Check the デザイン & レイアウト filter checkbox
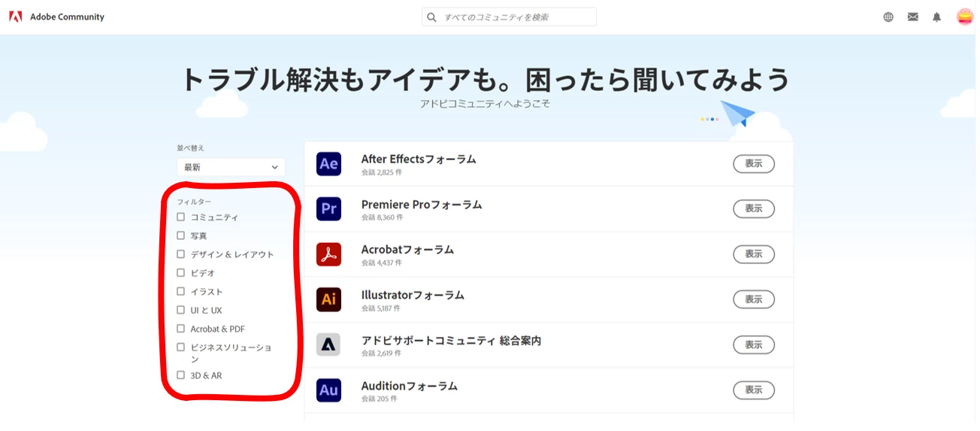 (x=180, y=254)
